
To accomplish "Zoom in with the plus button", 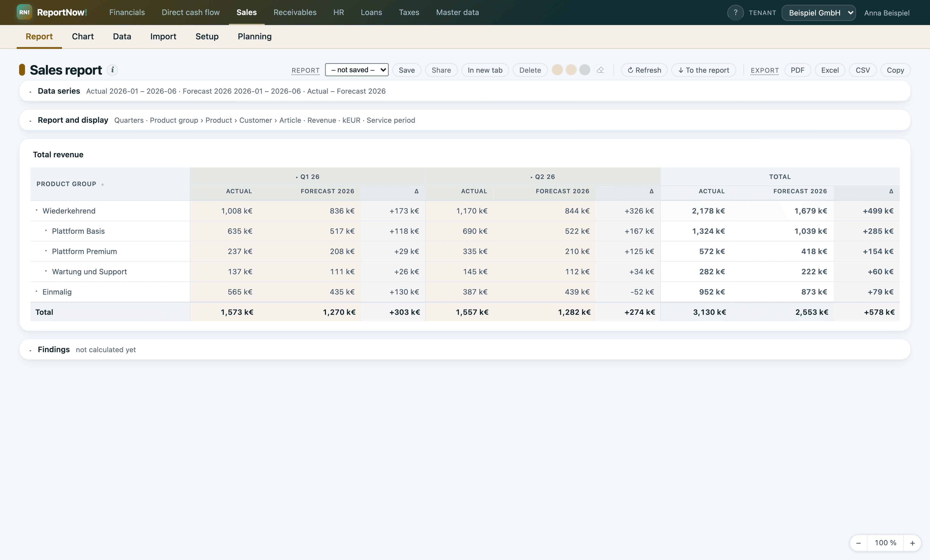I will (912, 543).
